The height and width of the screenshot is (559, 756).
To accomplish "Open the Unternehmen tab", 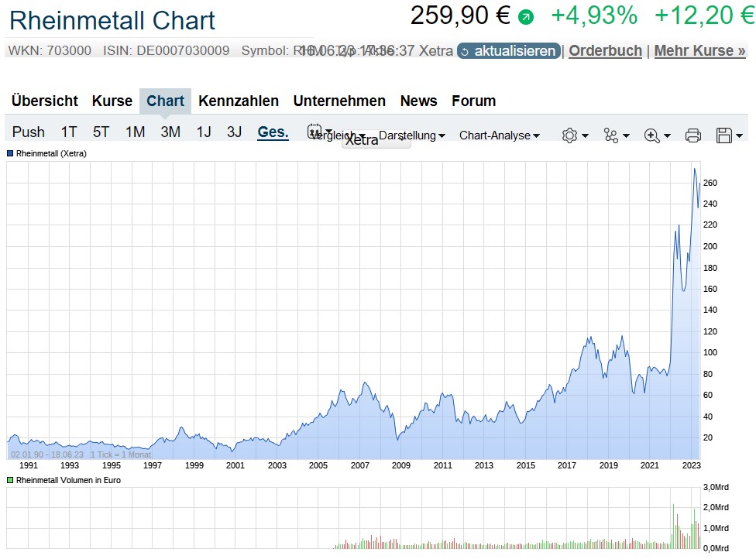I will [339, 101].
